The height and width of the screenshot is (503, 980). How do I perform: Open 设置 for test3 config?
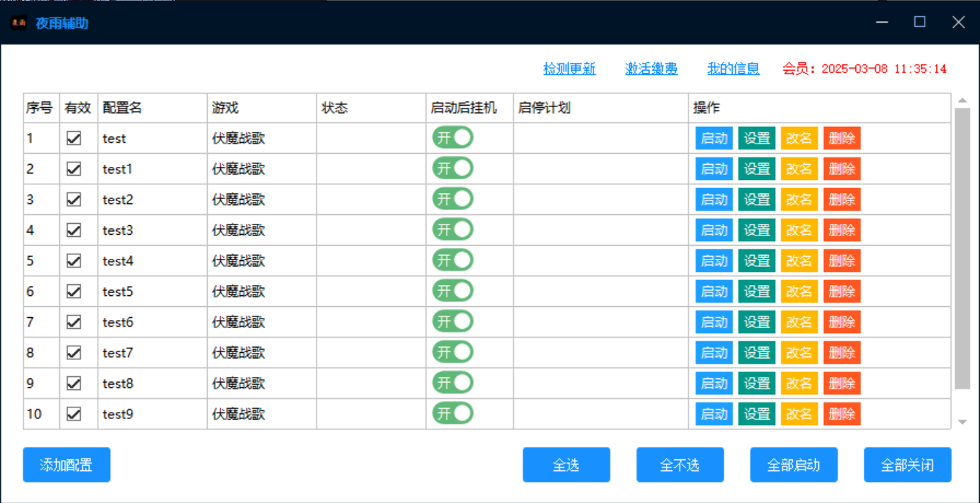click(756, 230)
